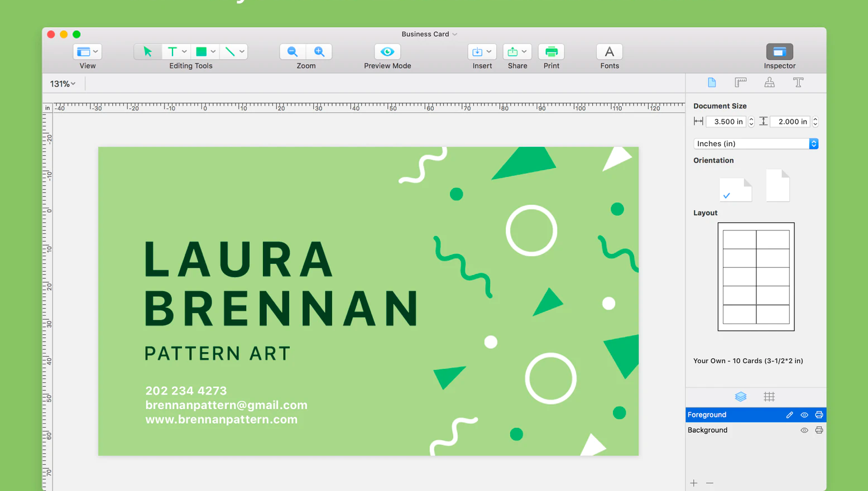Click the phone number 202 234 4273

click(186, 391)
